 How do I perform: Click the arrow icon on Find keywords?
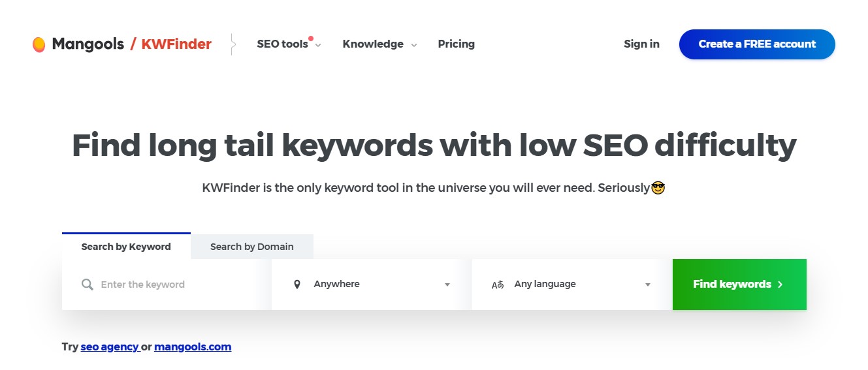(x=780, y=285)
